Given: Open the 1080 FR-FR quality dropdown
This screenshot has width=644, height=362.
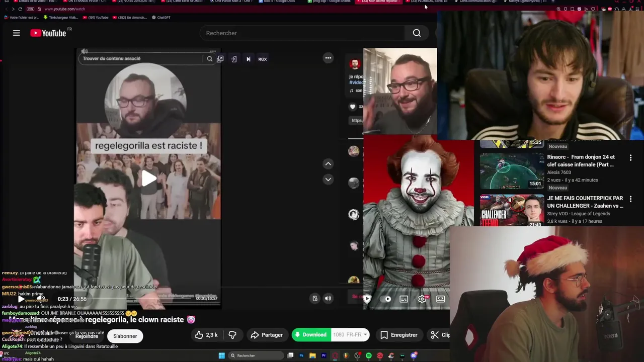Looking at the screenshot, I should [x=351, y=335].
